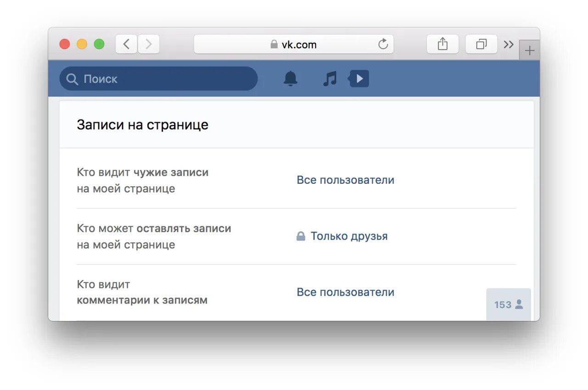Open VK notifications bell
Viewport: 588px width, 390px height.
click(290, 78)
